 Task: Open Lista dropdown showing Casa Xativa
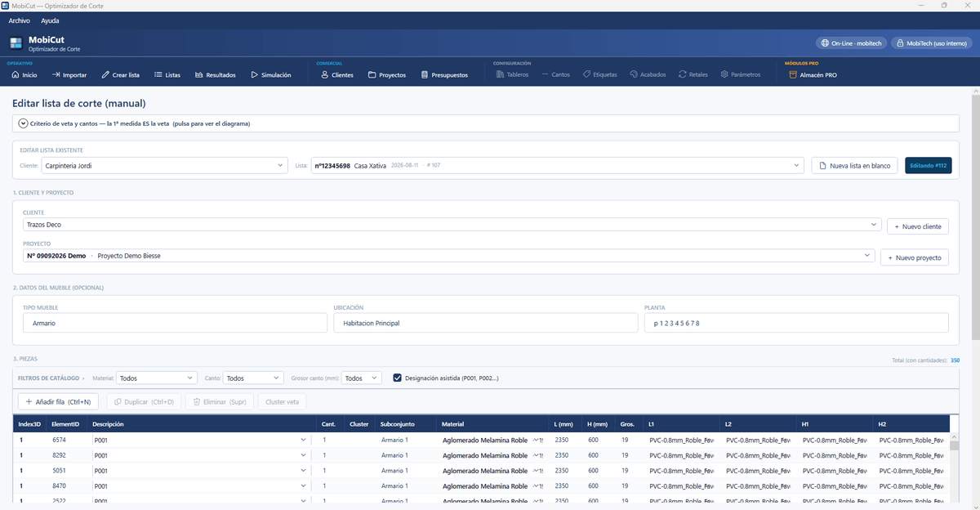(557, 165)
